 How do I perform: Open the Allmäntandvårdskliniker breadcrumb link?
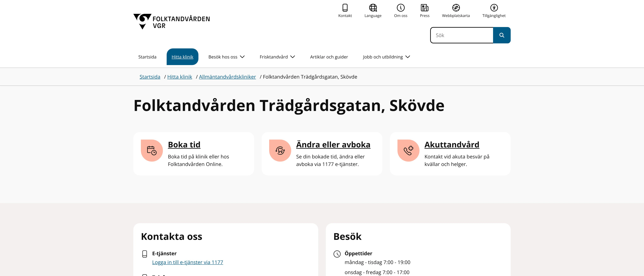click(x=228, y=77)
